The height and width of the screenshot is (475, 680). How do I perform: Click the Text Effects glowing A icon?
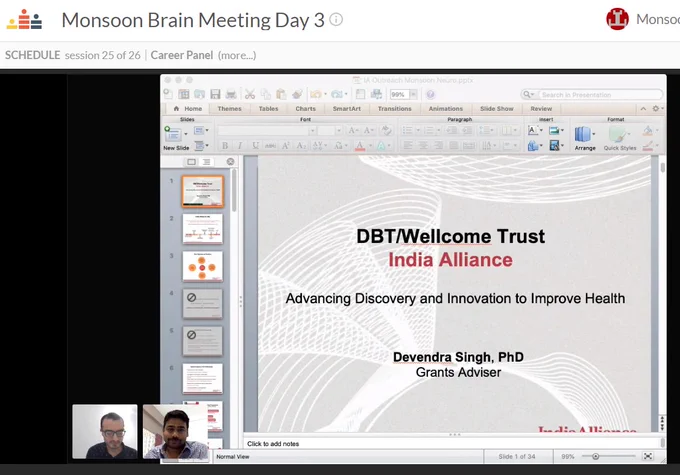(x=381, y=146)
